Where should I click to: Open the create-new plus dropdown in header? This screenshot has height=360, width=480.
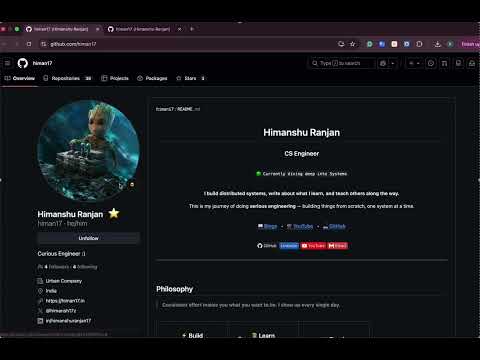414,63
